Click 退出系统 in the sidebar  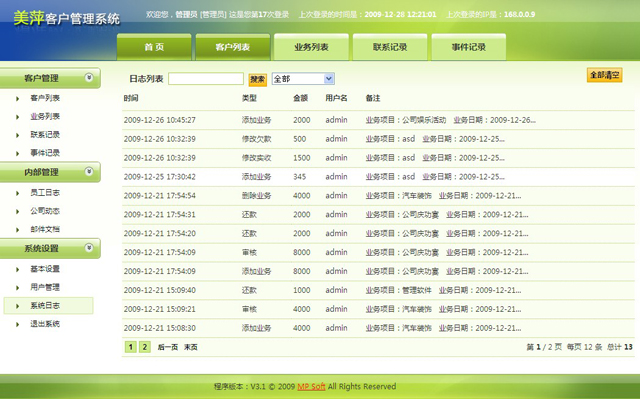[45, 324]
